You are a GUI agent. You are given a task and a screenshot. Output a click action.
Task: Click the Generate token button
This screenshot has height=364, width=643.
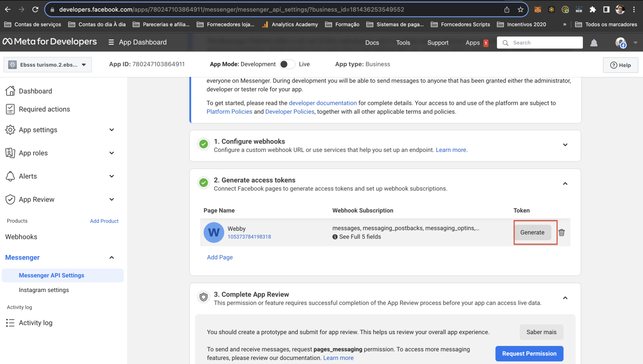pos(532,232)
